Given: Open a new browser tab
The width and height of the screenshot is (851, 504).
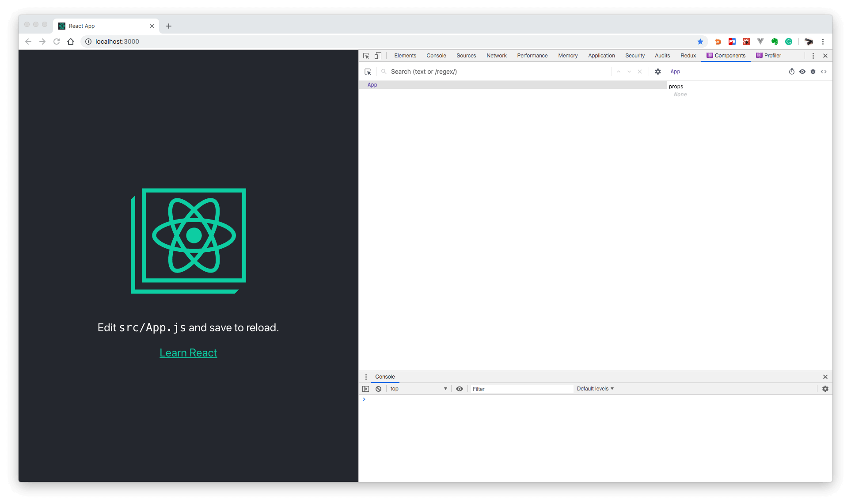Looking at the screenshot, I should point(169,26).
